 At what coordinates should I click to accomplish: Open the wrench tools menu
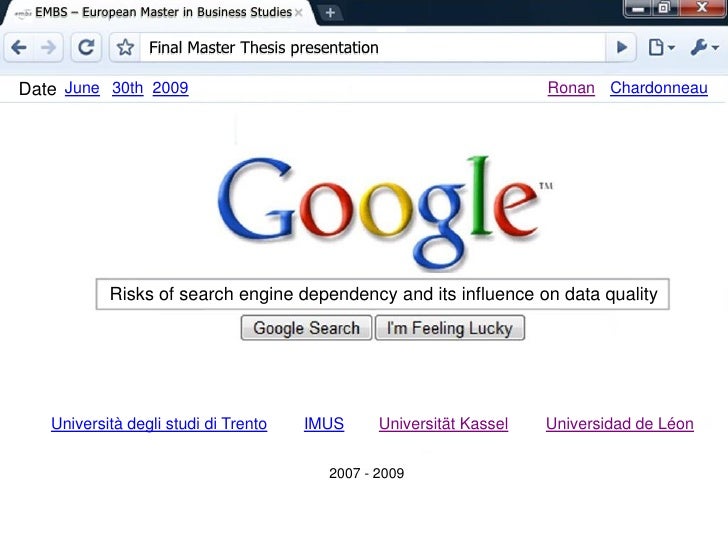(704, 47)
